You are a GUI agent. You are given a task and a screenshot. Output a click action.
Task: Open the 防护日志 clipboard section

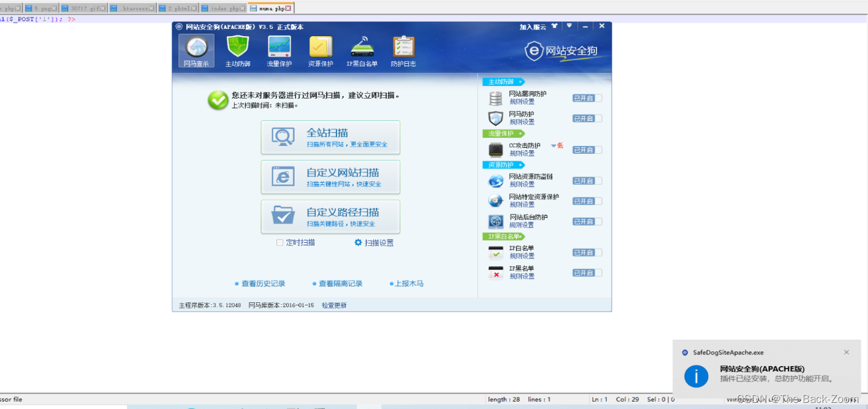403,51
